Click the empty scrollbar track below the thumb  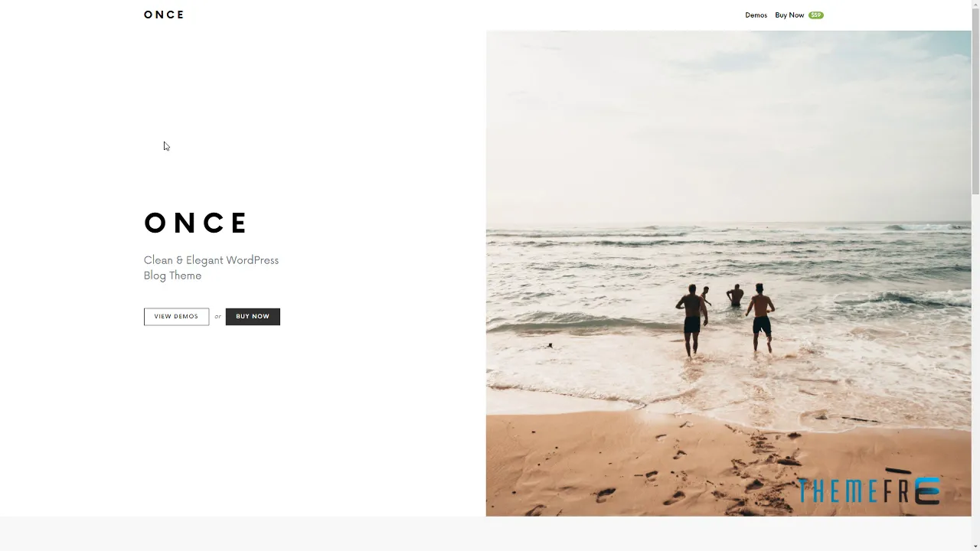click(975, 367)
